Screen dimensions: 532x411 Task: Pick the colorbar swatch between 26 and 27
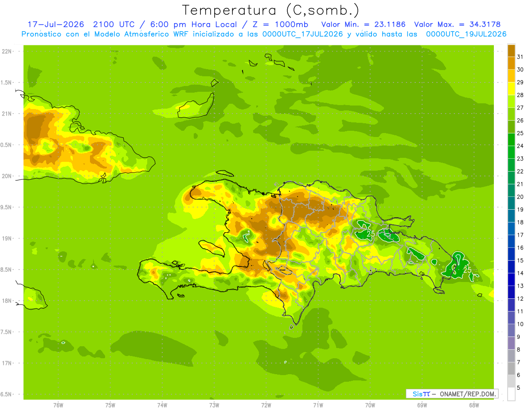click(x=511, y=114)
